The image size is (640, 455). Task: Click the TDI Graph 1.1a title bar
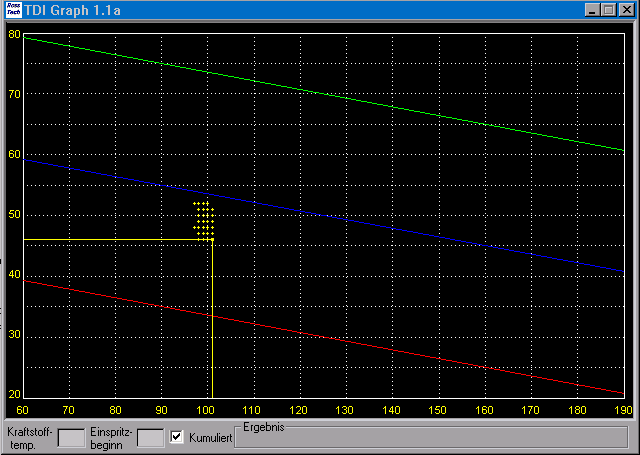click(300, 9)
